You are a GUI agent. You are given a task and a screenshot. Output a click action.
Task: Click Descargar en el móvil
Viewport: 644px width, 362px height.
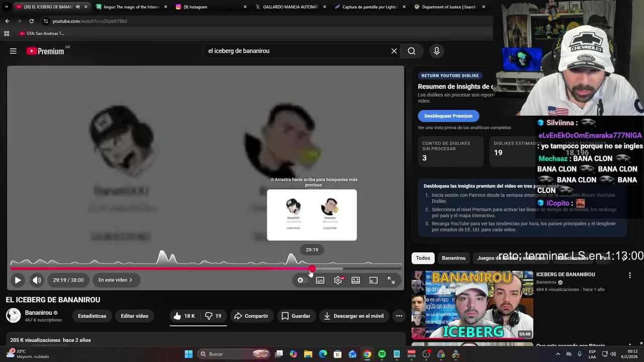tap(354, 316)
